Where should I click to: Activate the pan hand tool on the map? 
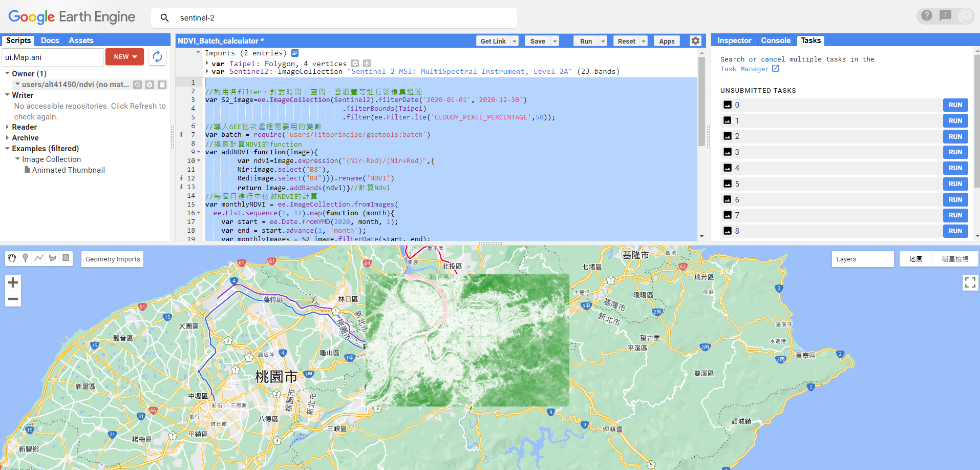point(12,258)
